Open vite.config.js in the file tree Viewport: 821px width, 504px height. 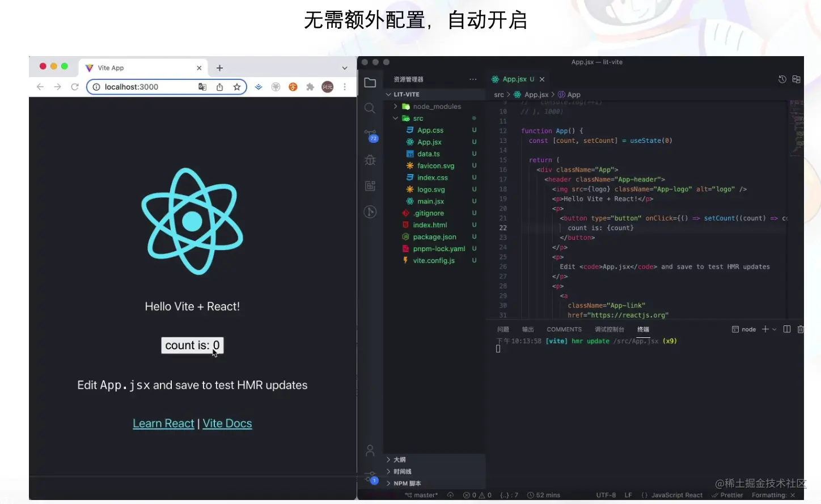(434, 261)
